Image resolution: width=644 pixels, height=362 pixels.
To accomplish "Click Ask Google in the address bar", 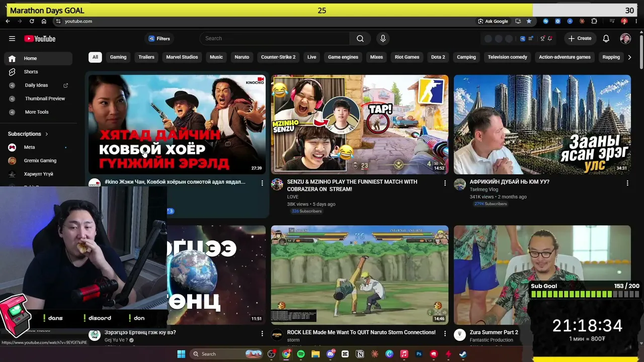I will pyautogui.click(x=493, y=21).
